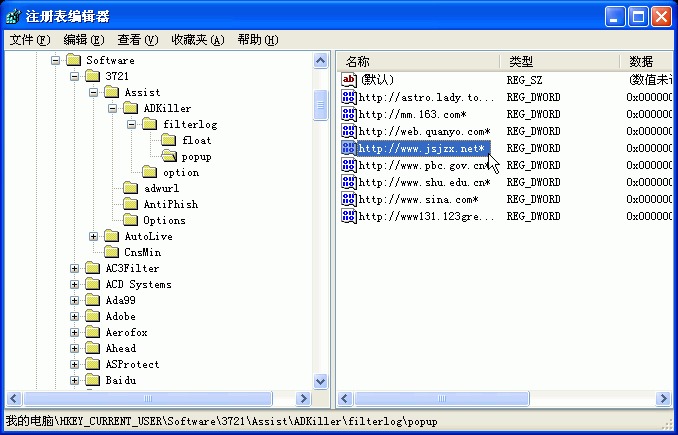Screen dimensions: 678x435
Task: Click the string icon of (默认) value
Action: (349, 80)
